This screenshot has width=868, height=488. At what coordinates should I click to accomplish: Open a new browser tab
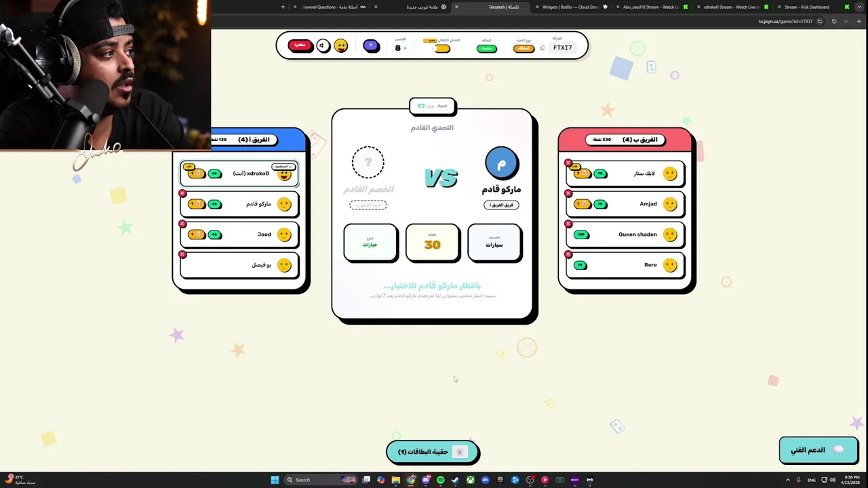pyautogui.click(x=283, y=7)
